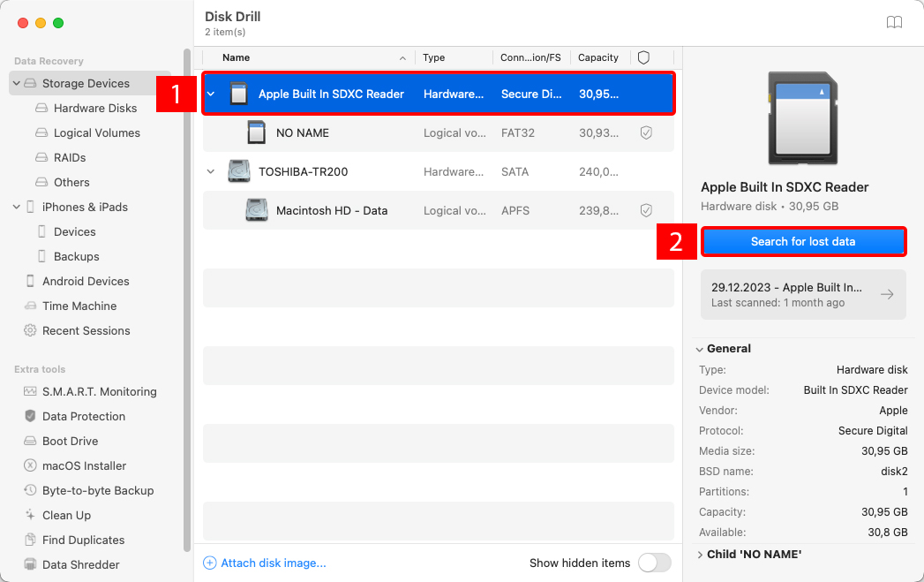Select the NO NAME volume row
The image size is (924, 582).
(439, 132)
